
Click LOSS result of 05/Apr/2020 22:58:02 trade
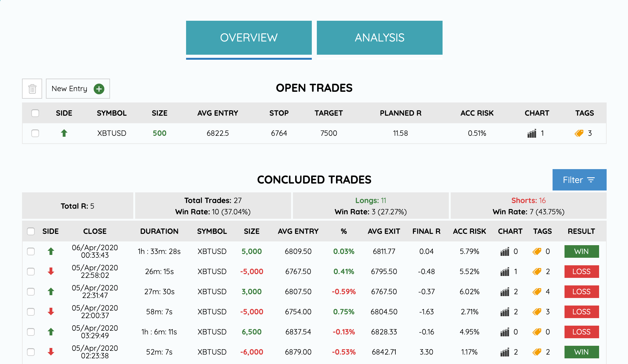tap(581, 272)
